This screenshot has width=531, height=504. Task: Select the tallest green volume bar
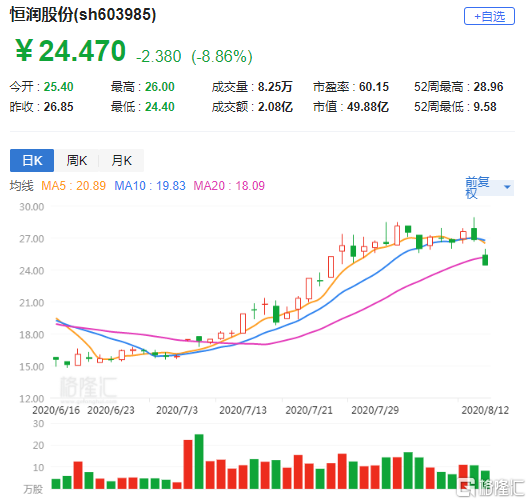pyautogui.click(x=199, y=461)
